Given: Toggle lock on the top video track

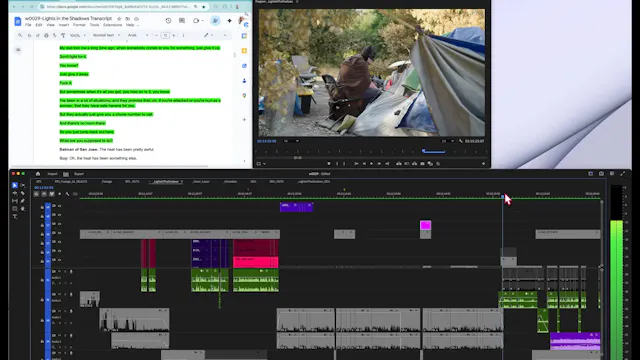Looking at the screenshot, I should tap(42, 207).
